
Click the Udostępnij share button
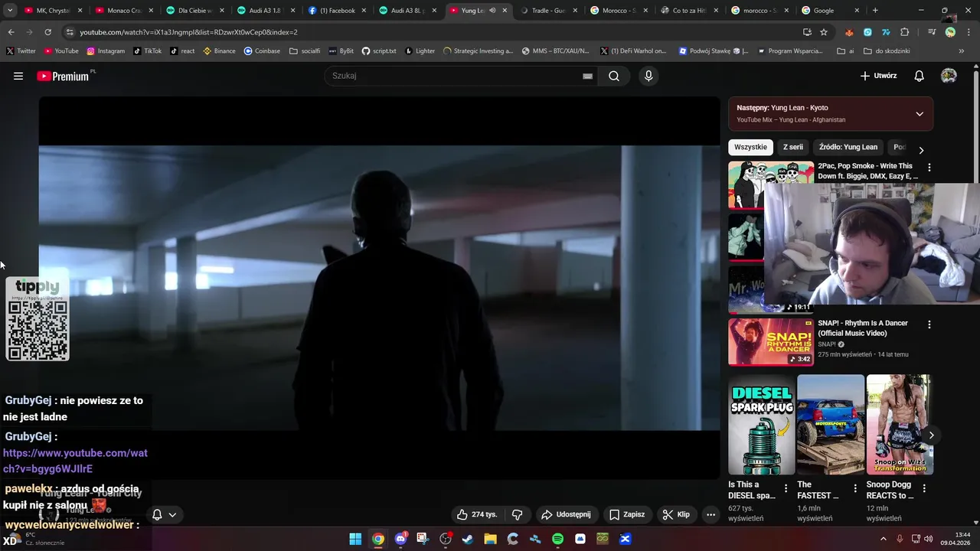[566, 514]
